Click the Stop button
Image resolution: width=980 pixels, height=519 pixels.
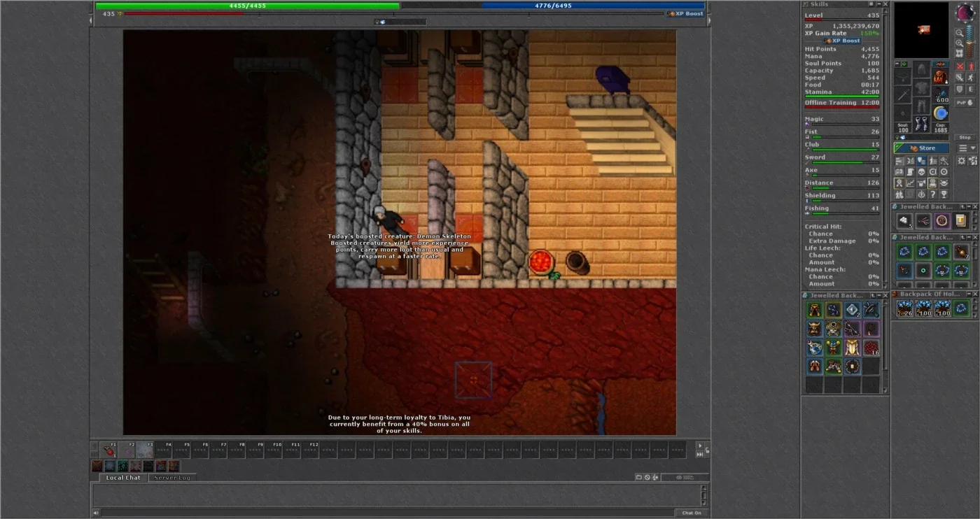pos(965,137)
